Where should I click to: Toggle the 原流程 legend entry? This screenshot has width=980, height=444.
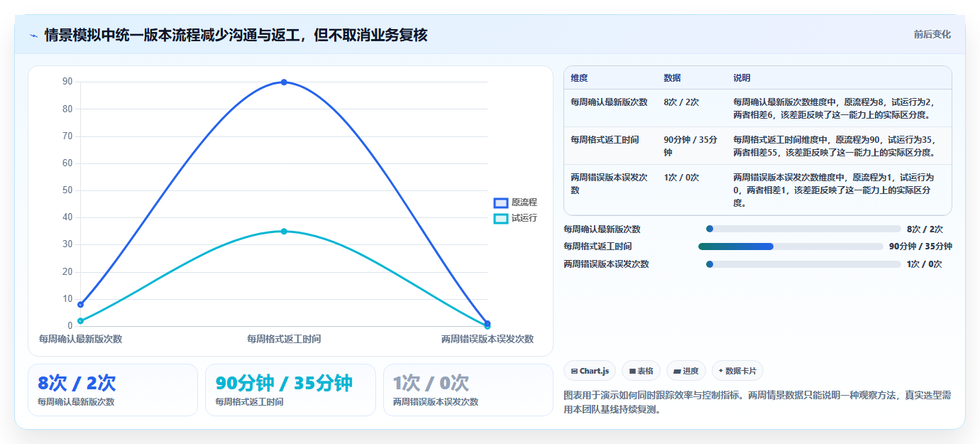point(515,202)
